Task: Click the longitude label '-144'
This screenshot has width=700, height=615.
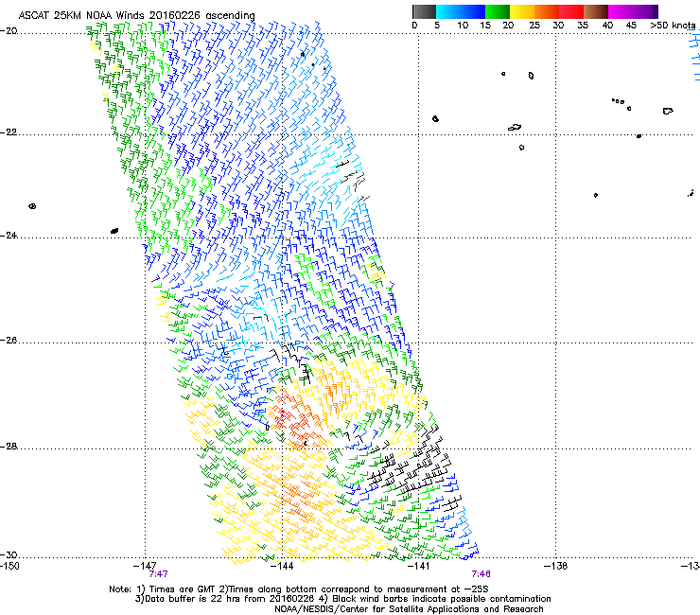Action: [x=282, y=566]
